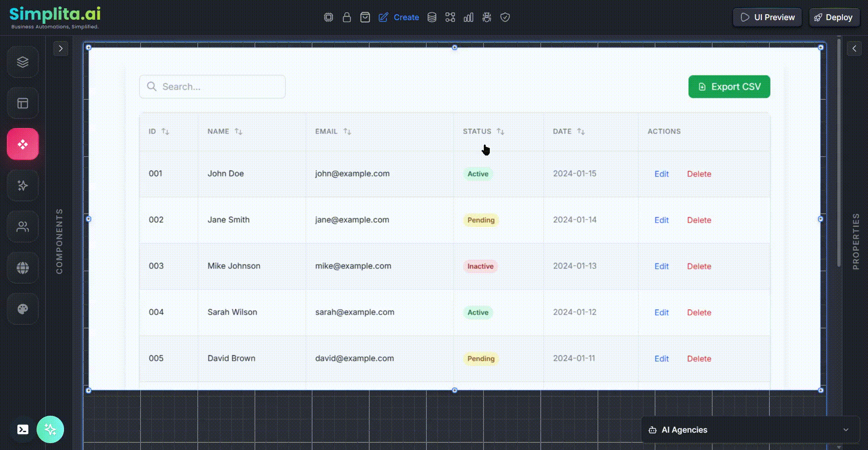Select the workflow nodes icon in top toolbar
Screen dimensions: 868x450
click(450, 17)
